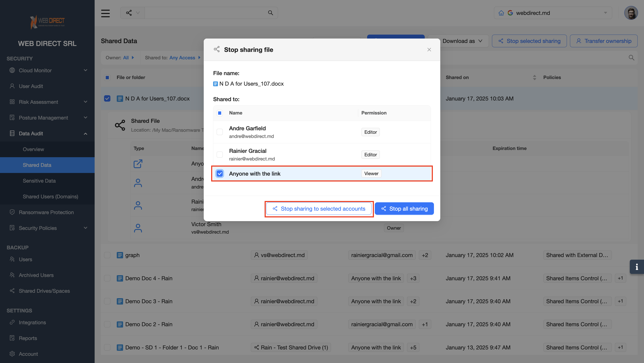The width and height of the screenshot is (644, 363).
Task: Open Ransomware Protection menu item
Action: tap(46, 212)
